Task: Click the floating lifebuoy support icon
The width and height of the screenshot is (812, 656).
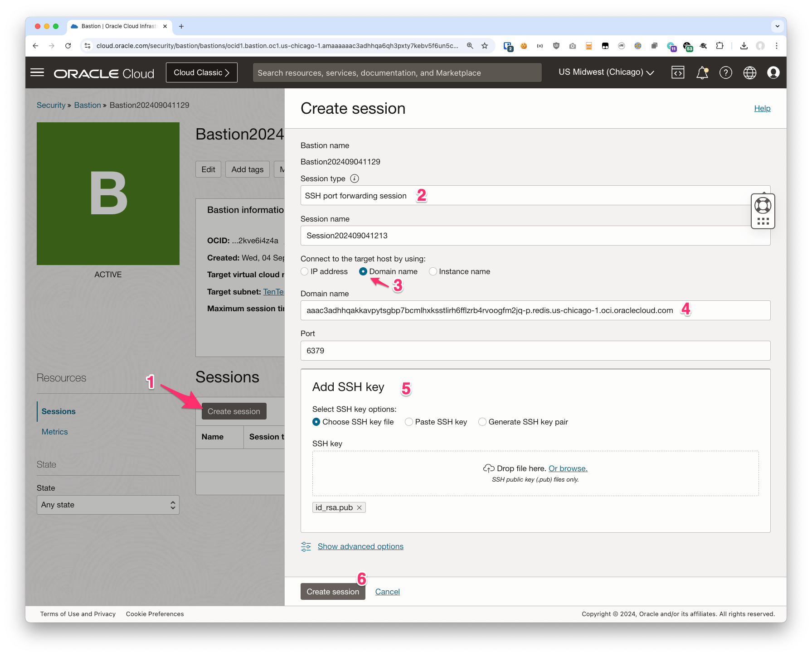Action: (x=763, y=206)
